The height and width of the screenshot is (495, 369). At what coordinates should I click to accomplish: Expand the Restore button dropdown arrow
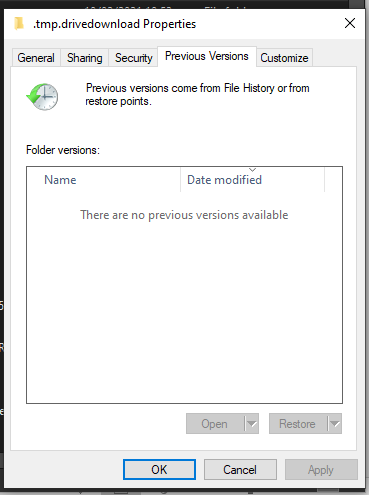click(335, 424)
